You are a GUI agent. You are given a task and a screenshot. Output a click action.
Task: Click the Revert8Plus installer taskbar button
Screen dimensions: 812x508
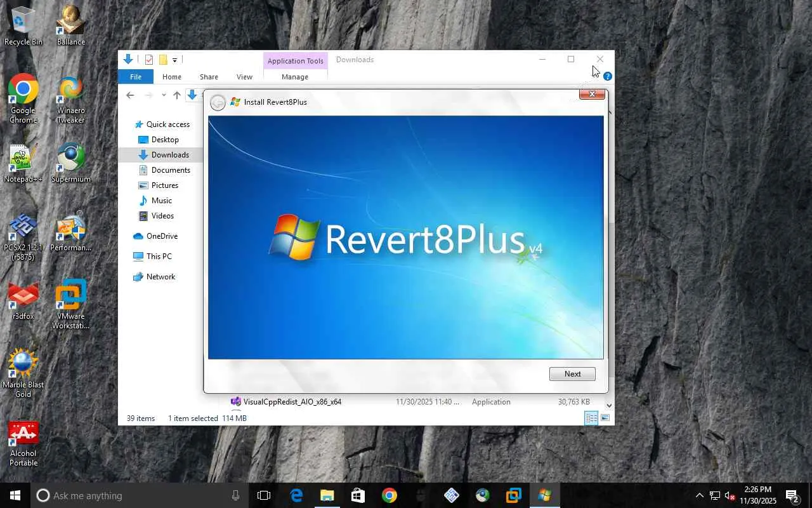(544, 495)
